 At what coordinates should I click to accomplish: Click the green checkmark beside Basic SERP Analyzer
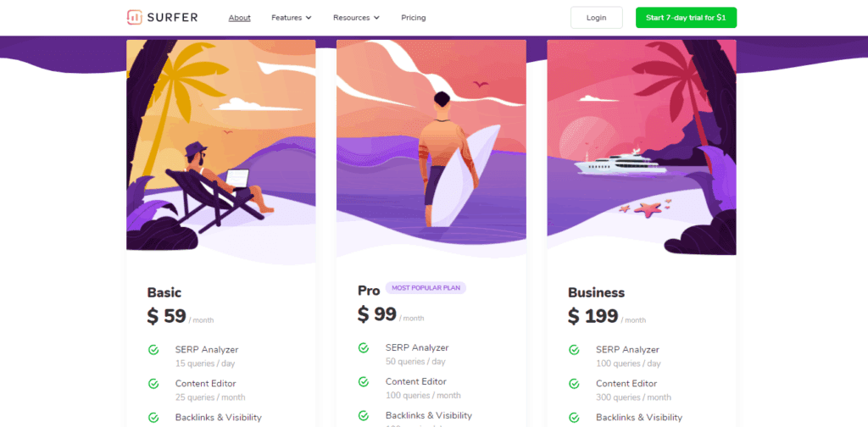pos(153,350)
